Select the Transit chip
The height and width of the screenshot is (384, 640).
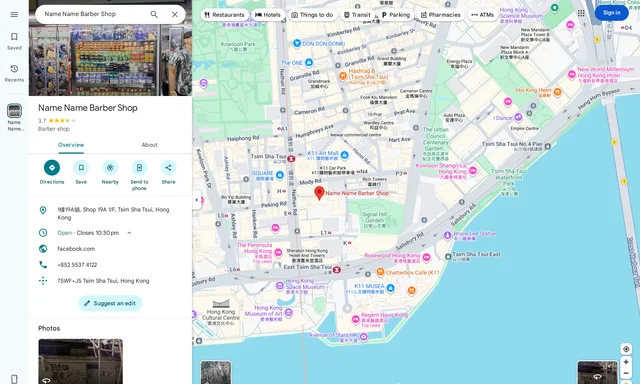[x=357, y=15]
